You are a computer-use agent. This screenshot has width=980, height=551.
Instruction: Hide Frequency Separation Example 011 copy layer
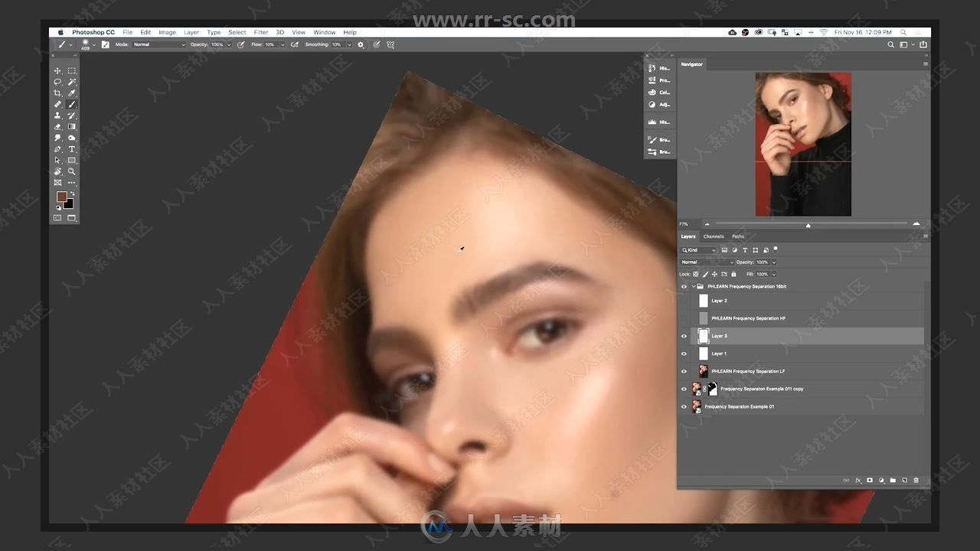pyautogui.click(x=684, y=389)
